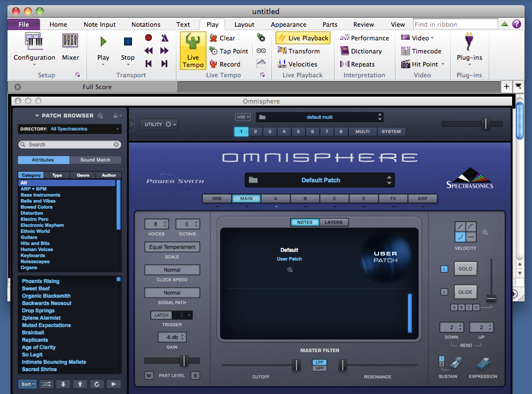
Task: Switch to the Appearance ribbon tab
Action: click(288, 24)
